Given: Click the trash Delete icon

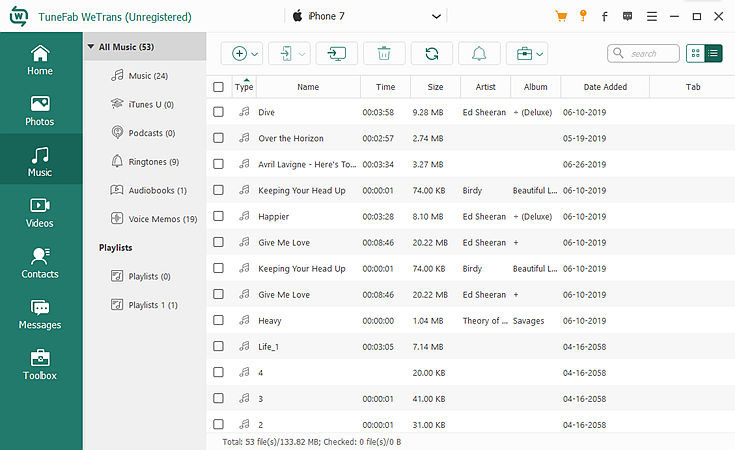Looking at the screenshot, I should click(x=384, y=53).
